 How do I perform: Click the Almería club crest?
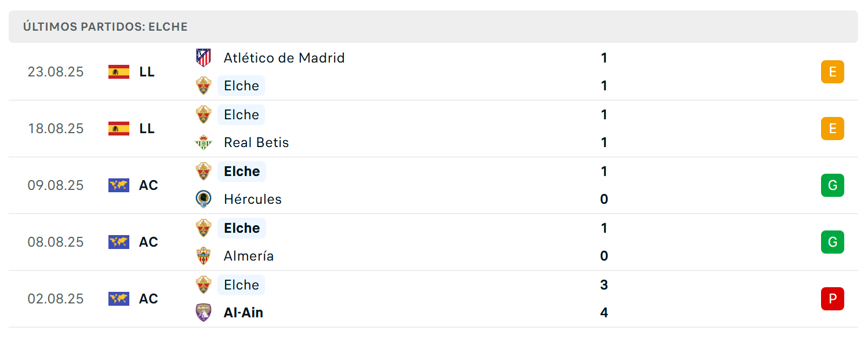tap(204, 256)
